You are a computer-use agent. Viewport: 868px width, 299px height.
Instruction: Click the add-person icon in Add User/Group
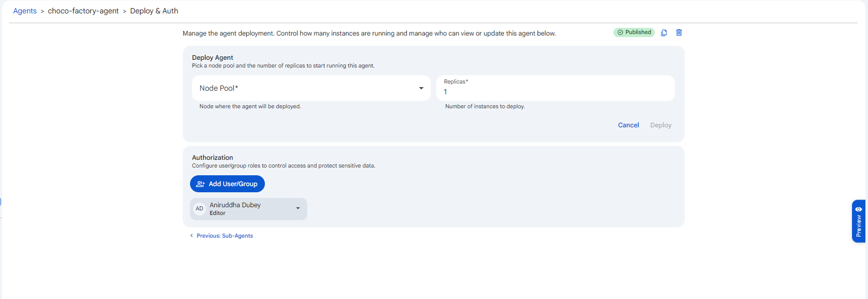[200, 184]
